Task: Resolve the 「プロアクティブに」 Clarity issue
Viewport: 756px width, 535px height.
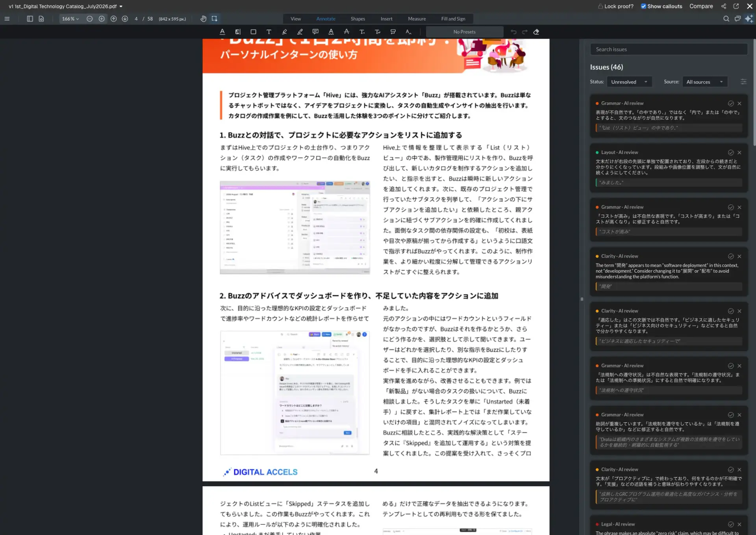Action: coord(731,470)
